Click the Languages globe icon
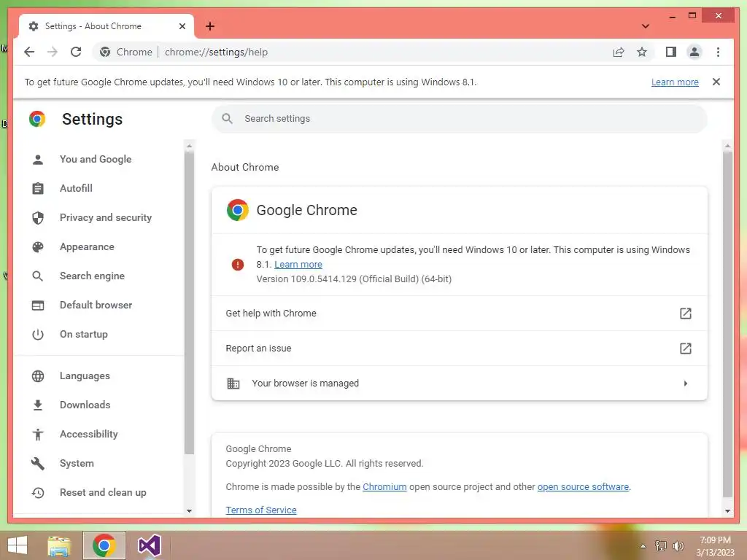The width and height of the screenshot is (747, 560). click(38, 376)
